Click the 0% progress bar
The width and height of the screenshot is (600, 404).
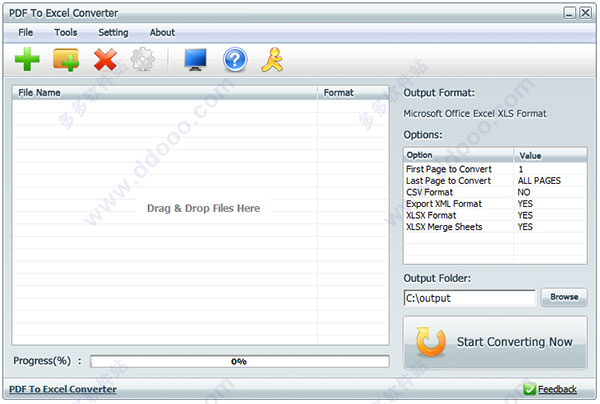[x=240, y=361]
